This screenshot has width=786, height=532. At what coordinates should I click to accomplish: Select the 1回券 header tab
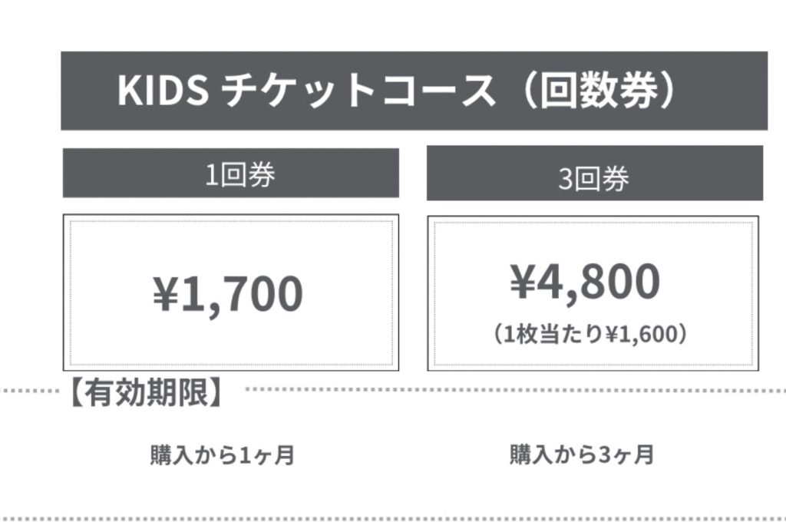coord(230,174)
